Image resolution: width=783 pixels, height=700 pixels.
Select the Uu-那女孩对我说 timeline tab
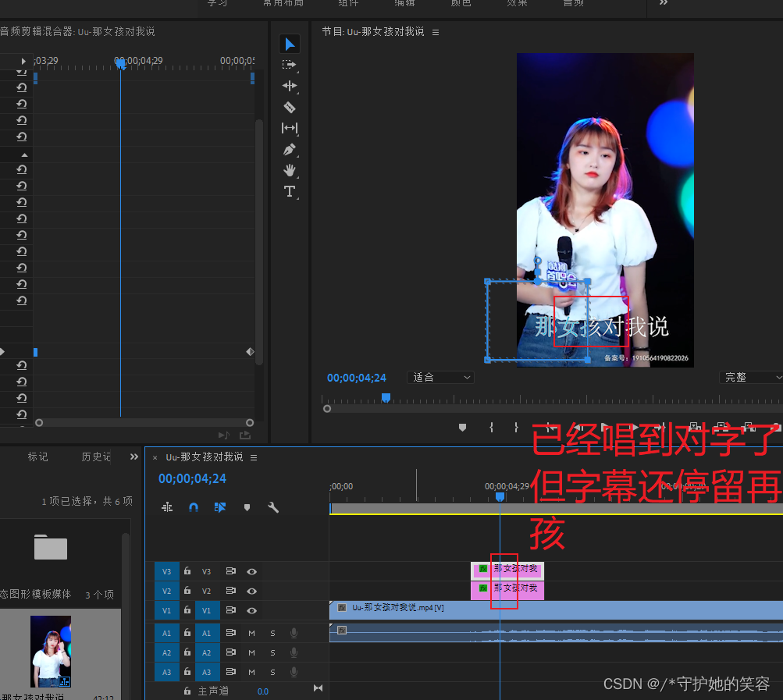205,457
